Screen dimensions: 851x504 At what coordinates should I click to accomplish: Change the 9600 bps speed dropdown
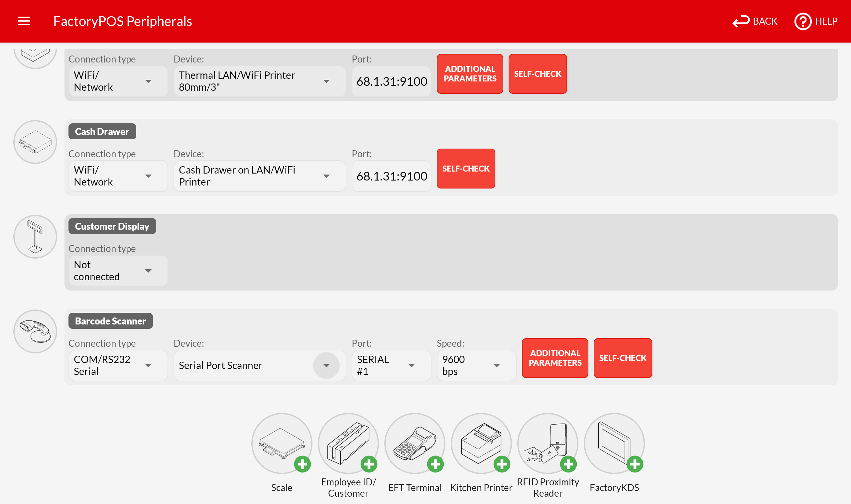(x=476, y=365)
